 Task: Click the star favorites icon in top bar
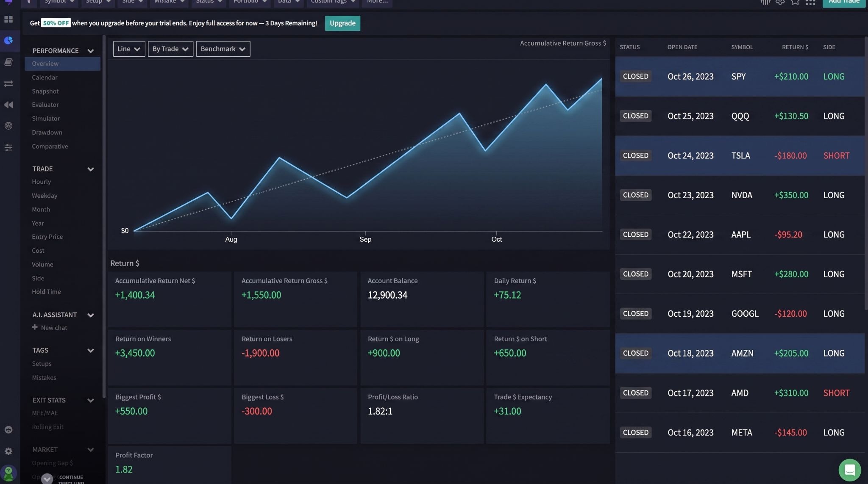(795, 2)
